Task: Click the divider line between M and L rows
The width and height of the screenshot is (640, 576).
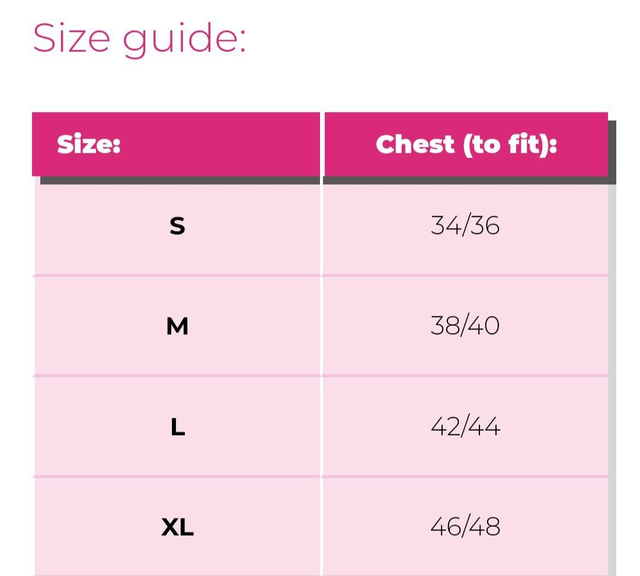Action: click(x=320, y=376)
